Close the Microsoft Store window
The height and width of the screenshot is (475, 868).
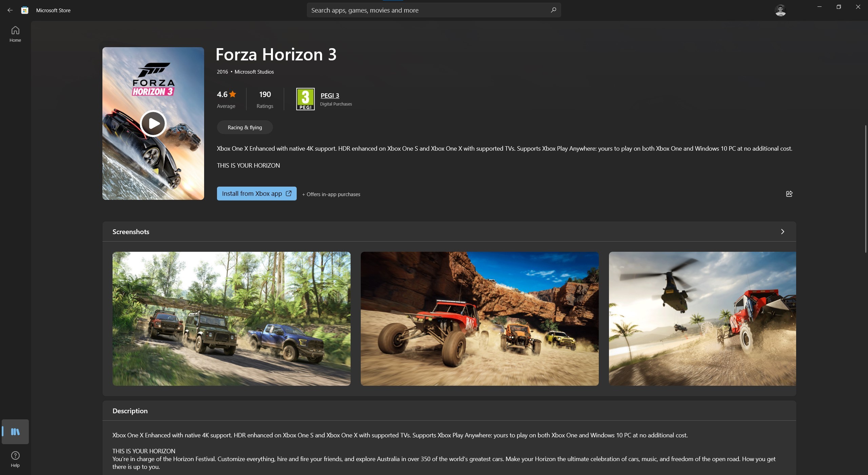(858, 7)
